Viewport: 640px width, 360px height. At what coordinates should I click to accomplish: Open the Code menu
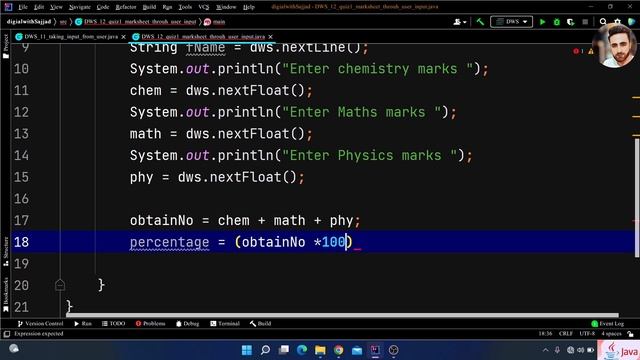coord(103,7)
